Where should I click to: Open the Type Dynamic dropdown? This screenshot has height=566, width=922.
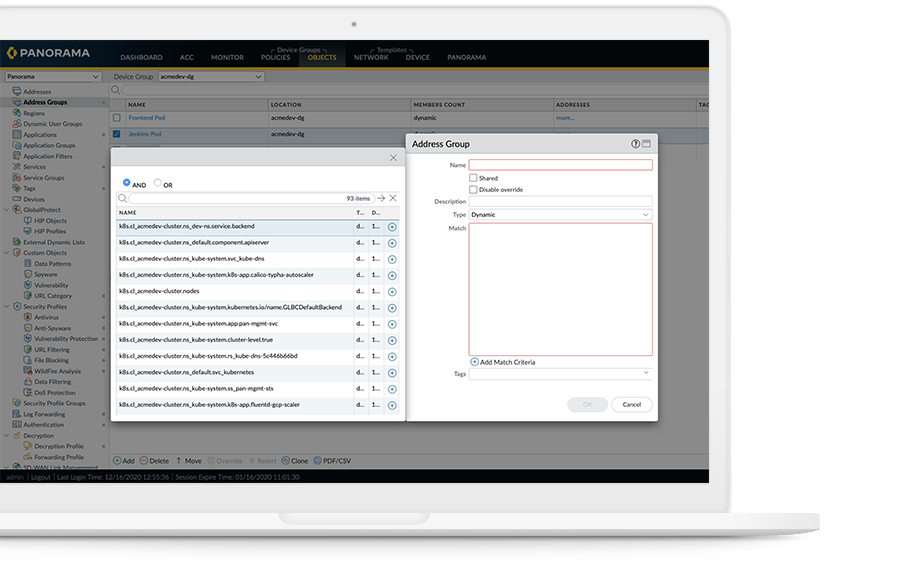560,214
